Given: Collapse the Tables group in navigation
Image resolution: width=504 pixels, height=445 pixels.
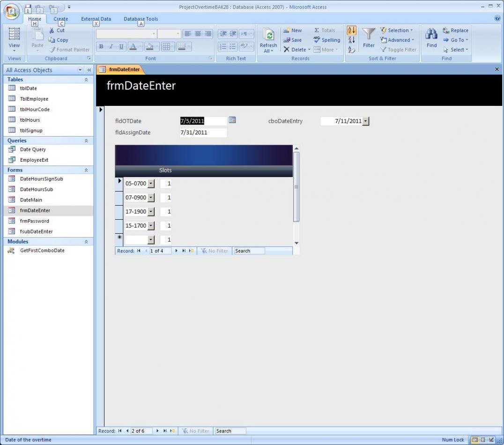Looking at the screenshot, I should coord(86,80).
